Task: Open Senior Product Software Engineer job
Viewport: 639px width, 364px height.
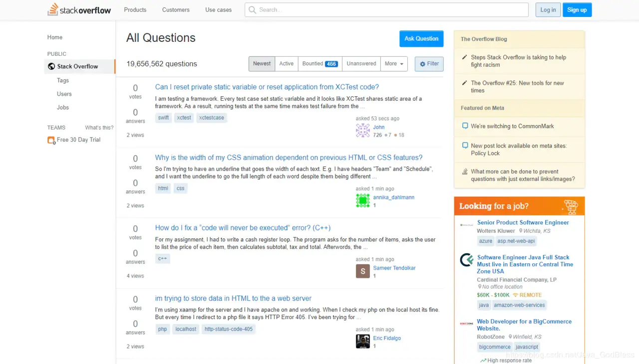Action: (523, 222)
